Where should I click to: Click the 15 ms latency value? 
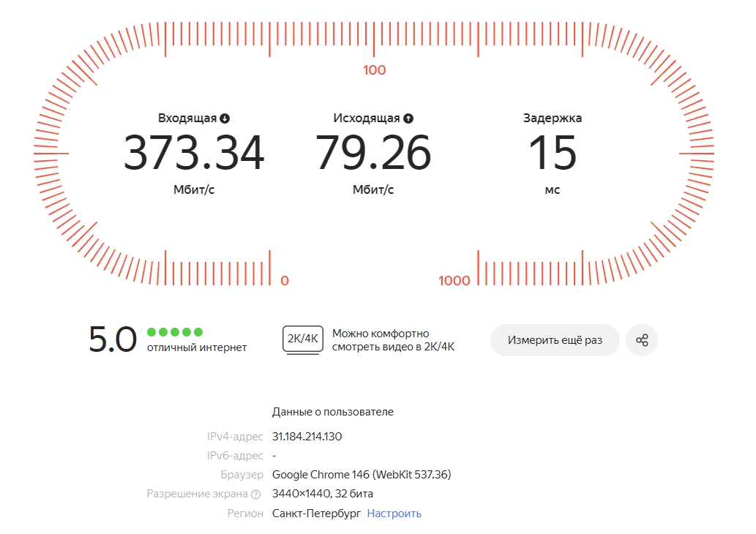pyautogui.click(x=553, y=154)
